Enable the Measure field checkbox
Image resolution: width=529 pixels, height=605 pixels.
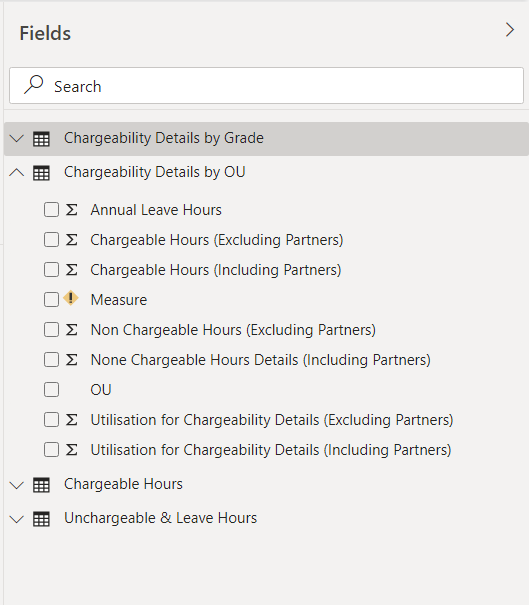pos(51,300)
